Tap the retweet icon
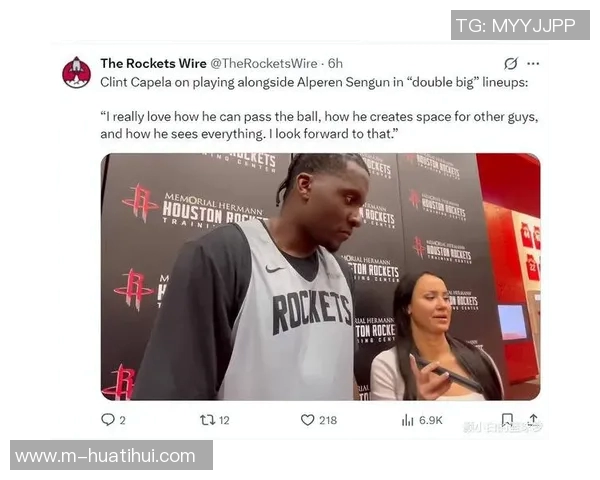This screenshot has height=480, width=600. [207, 420]
